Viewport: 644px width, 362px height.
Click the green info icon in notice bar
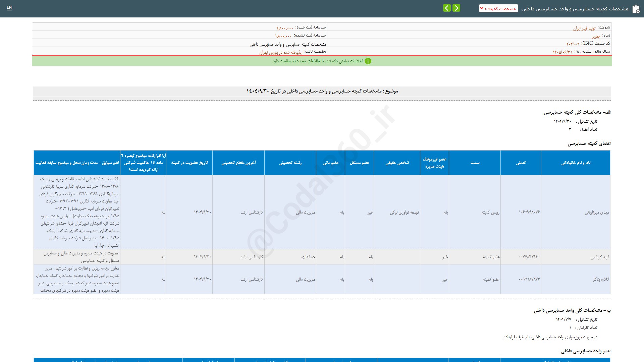pyautogui.click(x=368, y=61)
